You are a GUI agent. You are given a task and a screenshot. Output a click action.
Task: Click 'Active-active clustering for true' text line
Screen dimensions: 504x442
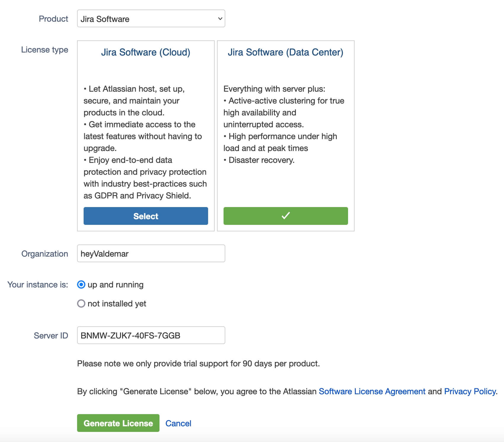(286, 101)
